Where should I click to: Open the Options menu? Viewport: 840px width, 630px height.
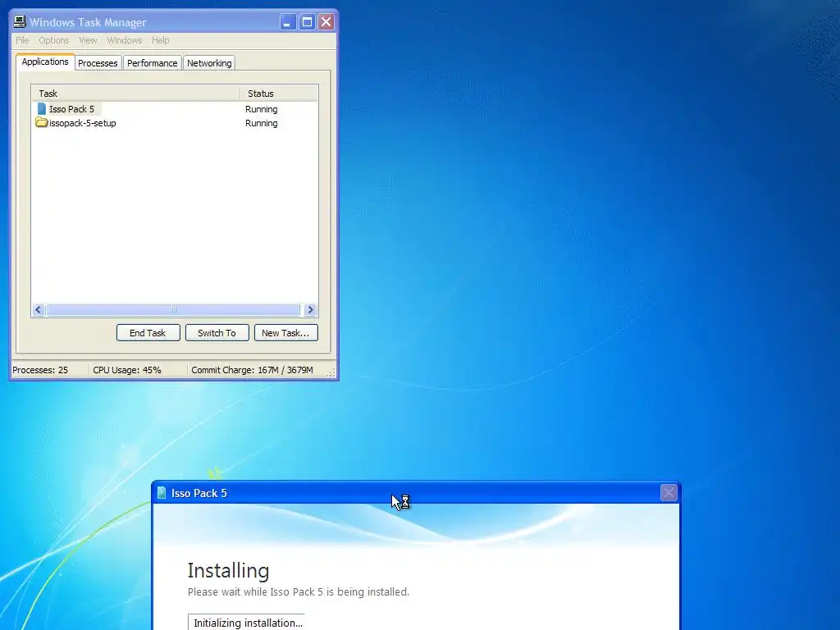click(54, 40)
